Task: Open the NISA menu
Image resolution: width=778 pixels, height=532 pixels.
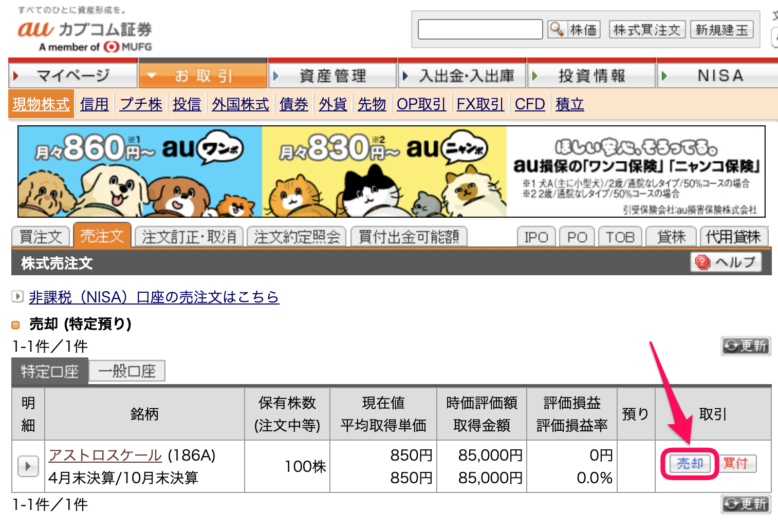Action: coord(718,75)
